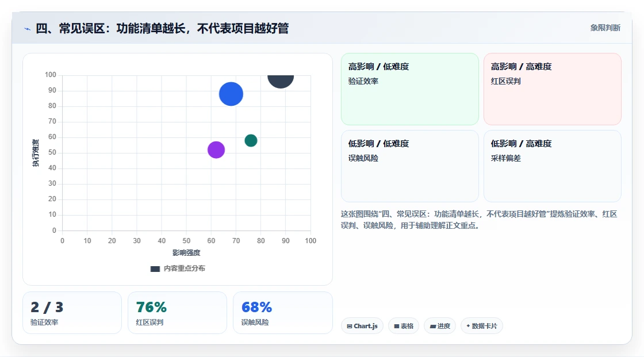Click the lightning icon beside the section title
644x357 pixels.
(27, 29)
